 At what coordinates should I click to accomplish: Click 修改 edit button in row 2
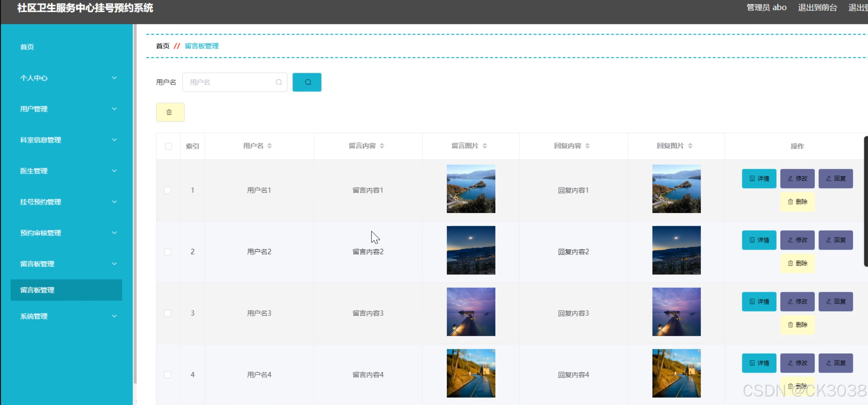click(x=797, y=240)
